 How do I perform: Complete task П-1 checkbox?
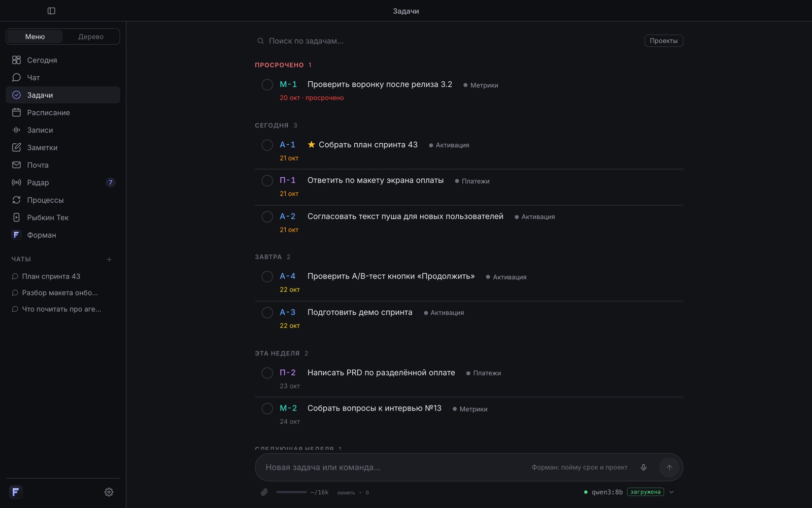[267, 181]
